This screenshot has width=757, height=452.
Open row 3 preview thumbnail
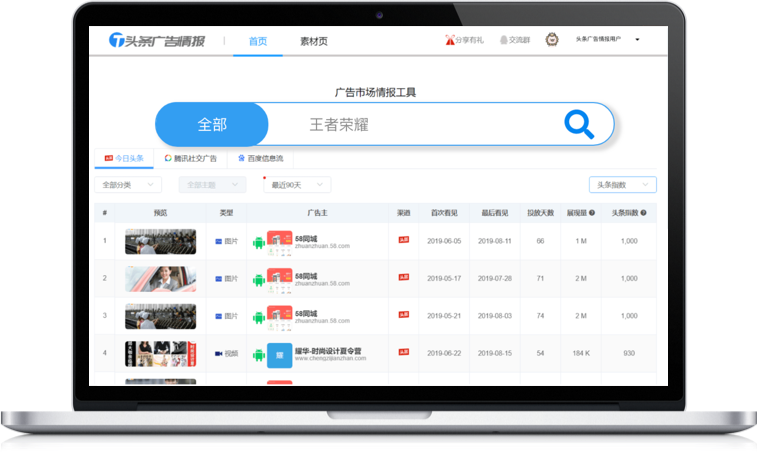pos(160,316)
